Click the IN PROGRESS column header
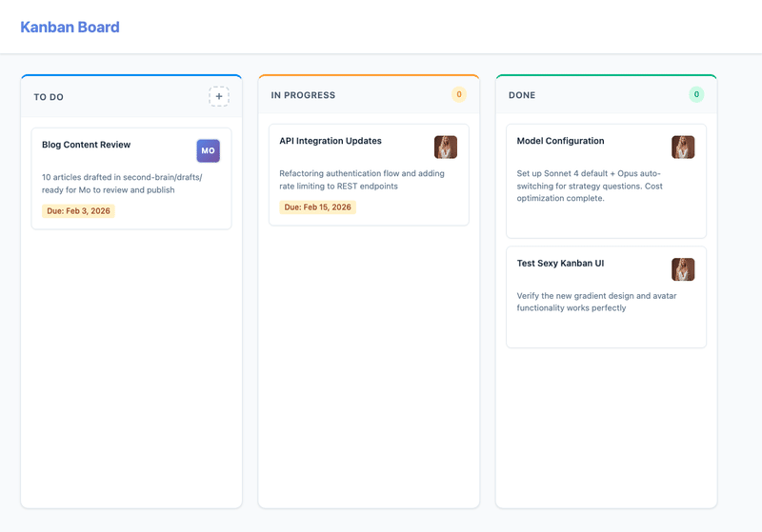Image resolution: width=762 pixels, height=532 pixels. [x=303, y=95]
